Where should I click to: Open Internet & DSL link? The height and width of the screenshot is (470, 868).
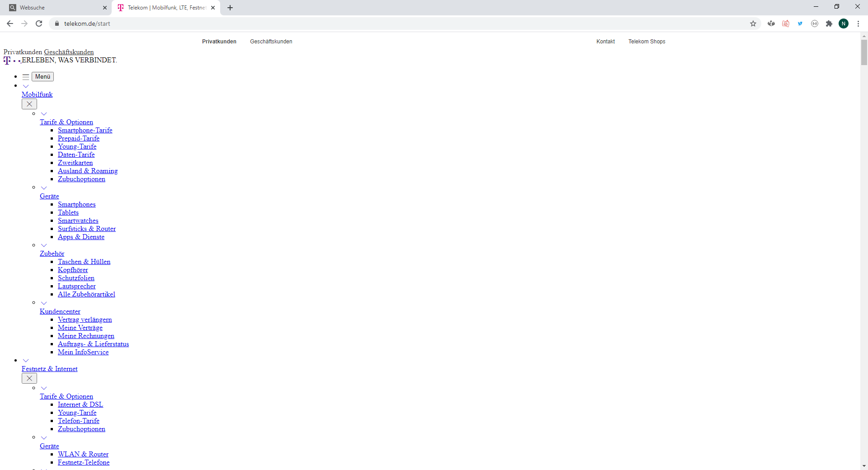click(x=80, y=404)
